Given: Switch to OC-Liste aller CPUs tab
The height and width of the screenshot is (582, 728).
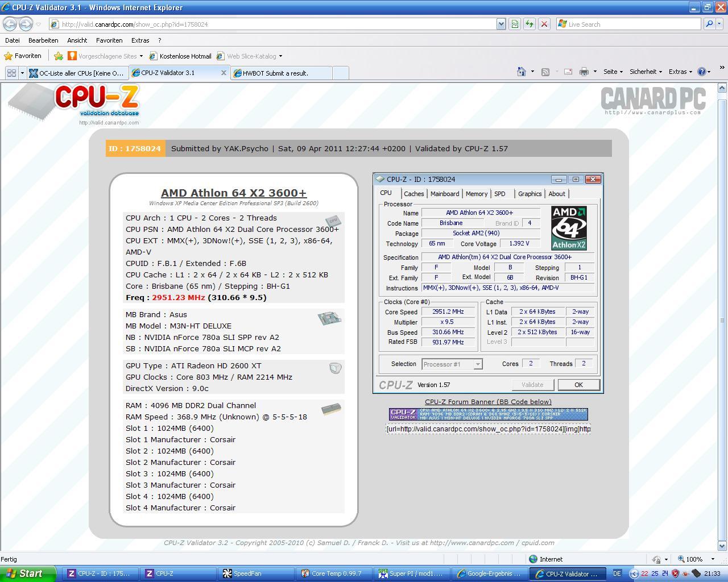Looking at the screenshot, I should click(x=77, y=73).
